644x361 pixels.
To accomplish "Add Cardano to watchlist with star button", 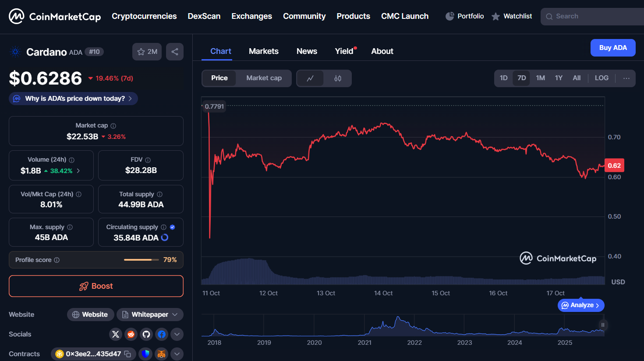I will tap(147, 52).
